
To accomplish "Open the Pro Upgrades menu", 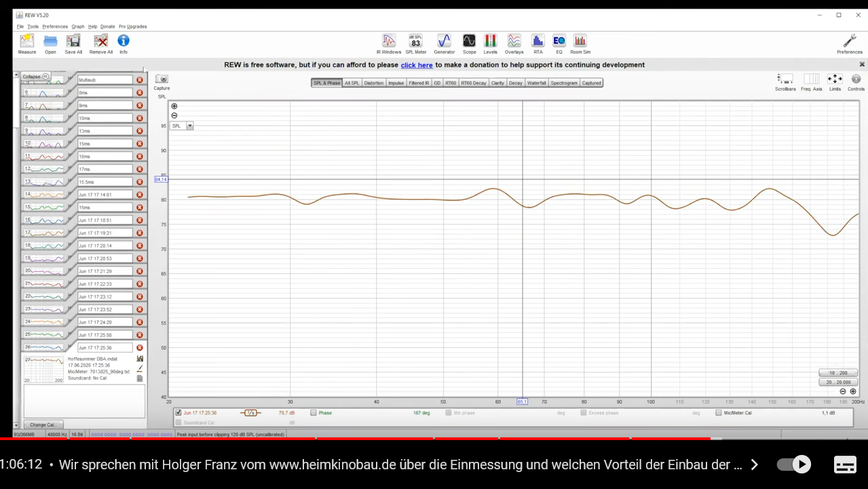I will pyautogui.click(x=133, y=26).
